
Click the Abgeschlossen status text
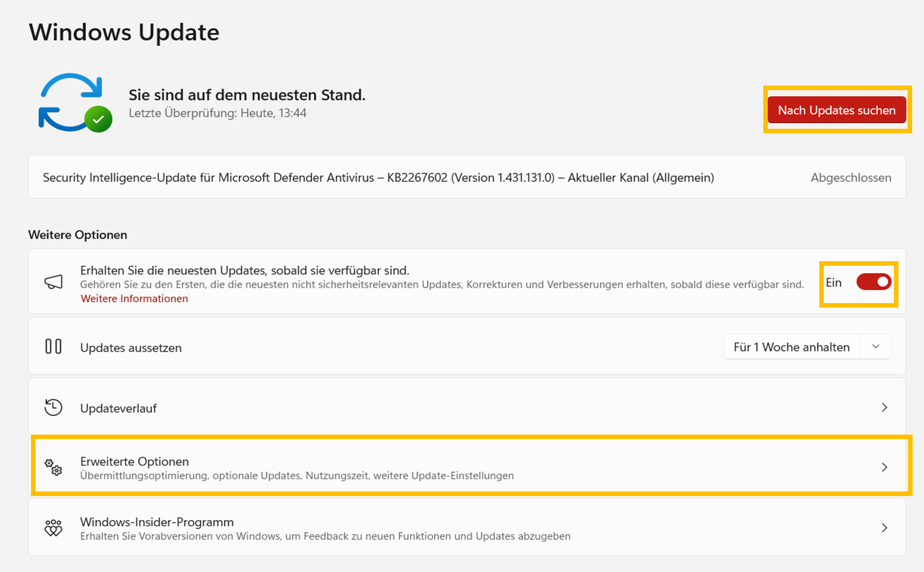(x=851, y=177)
